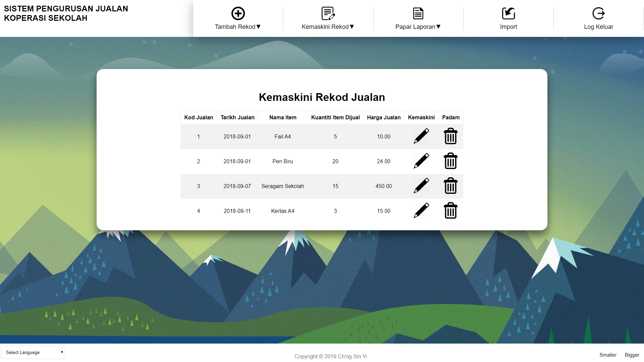Click trash icon for Kertas A4 row

tap(450, 211)
